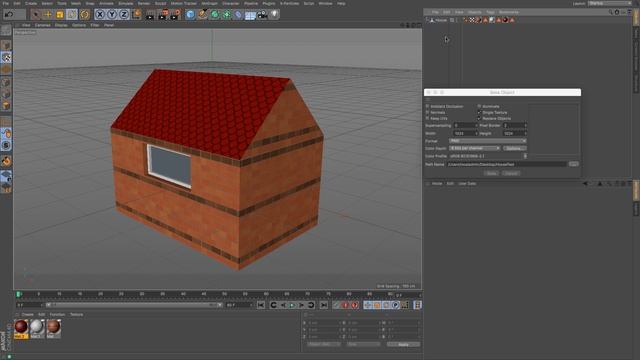Select the Texture mode checkered icon

(x=6, y=58)
